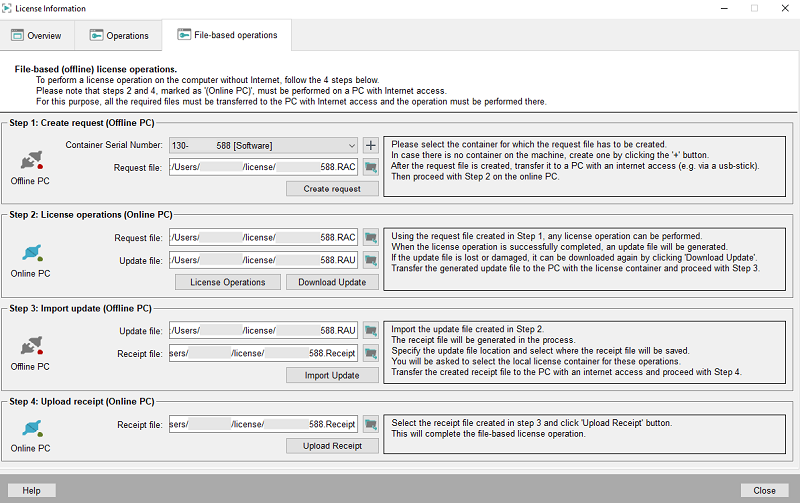The image size is (800, 503).
Task: Click the Offline PC icon in Step 1
Action: [x=31, y=160]
